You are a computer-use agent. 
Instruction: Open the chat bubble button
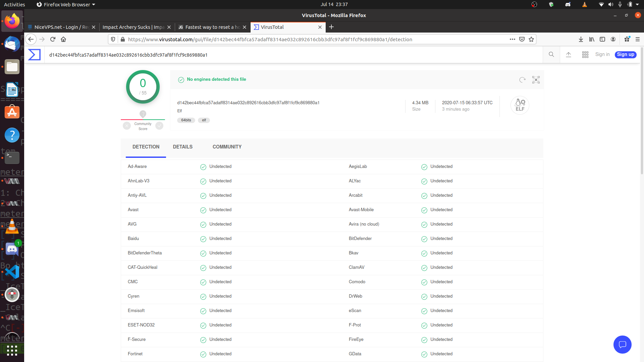coord(622,344)
